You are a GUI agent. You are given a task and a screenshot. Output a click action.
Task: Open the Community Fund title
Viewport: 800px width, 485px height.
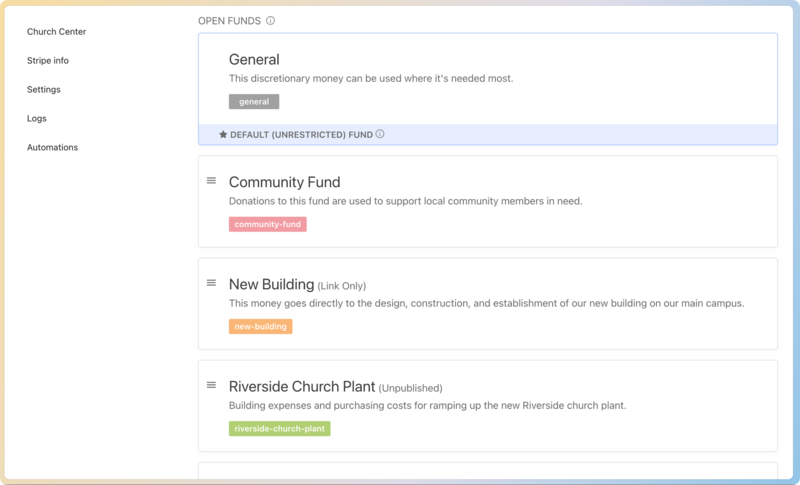click(x=284, y=182)
